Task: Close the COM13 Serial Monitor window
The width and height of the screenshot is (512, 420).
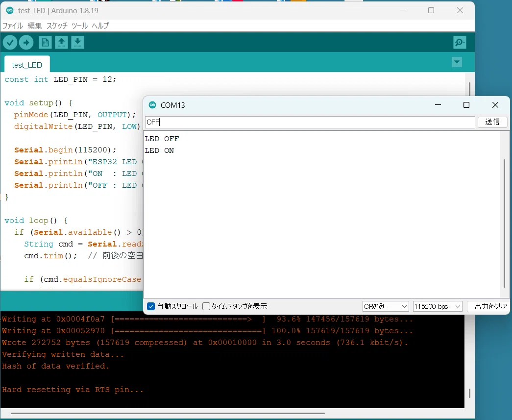Action: click(495, 105)
